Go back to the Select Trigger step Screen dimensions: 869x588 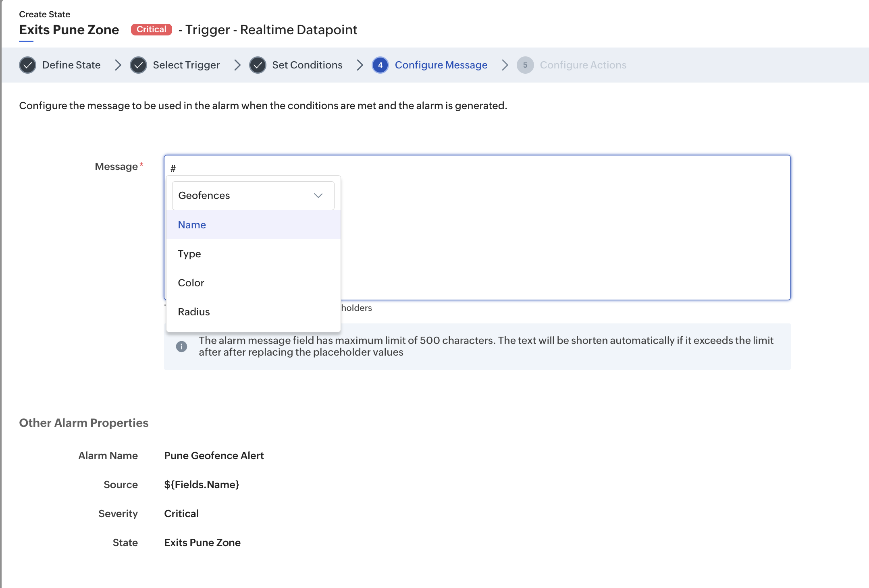(x=186, y=65)
